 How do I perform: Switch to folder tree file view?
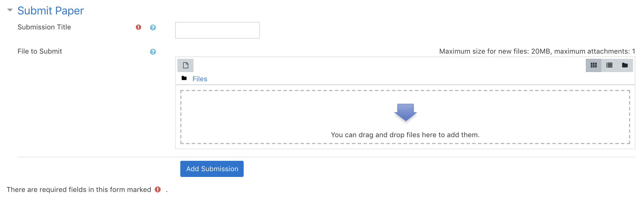pos(625,65)
